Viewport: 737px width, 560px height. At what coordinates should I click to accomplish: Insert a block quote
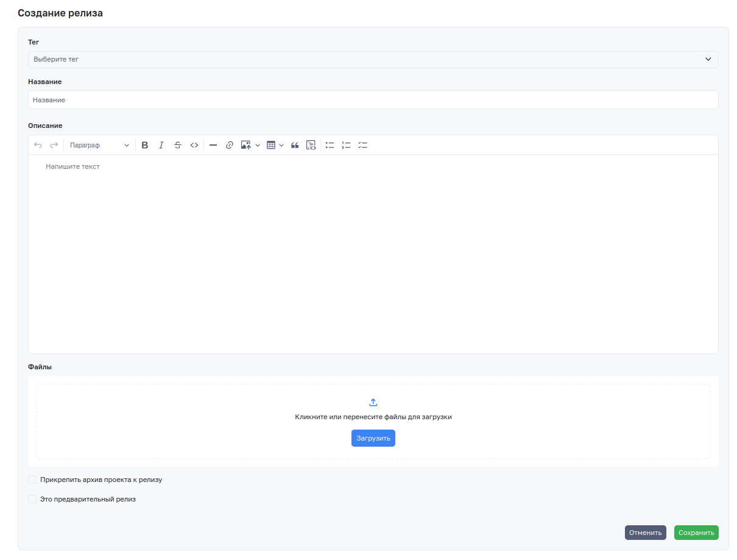(x=295, y=145)
